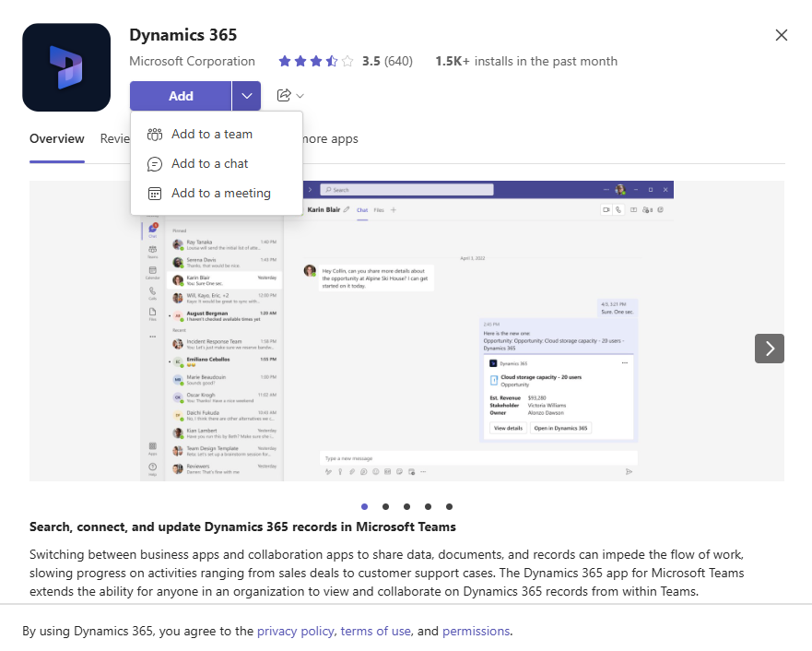Select Add to a chat
The width and height of the screenshot is (812, 651).
(x=212, y=163)
